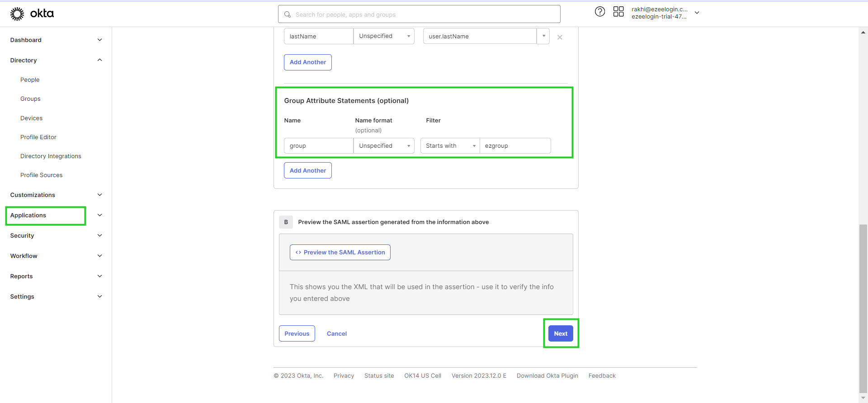868x403 pixels.
Task: Open People in the Directory menu
Action: [x=30, y=80]
